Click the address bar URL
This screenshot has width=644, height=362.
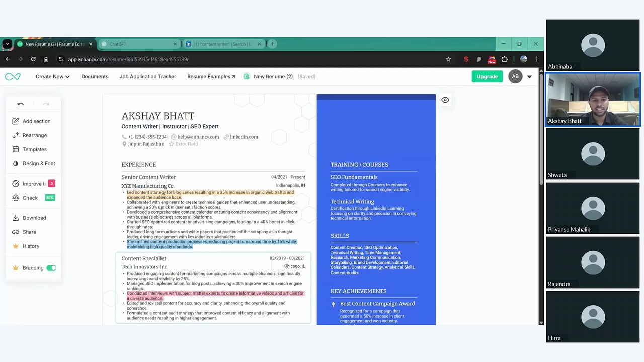(x=129, y=59)
